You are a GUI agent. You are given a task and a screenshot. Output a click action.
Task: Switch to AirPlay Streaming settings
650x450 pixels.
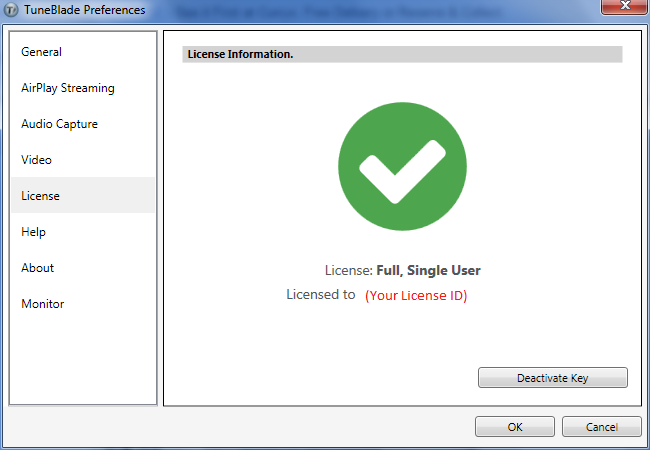[83, 88]
